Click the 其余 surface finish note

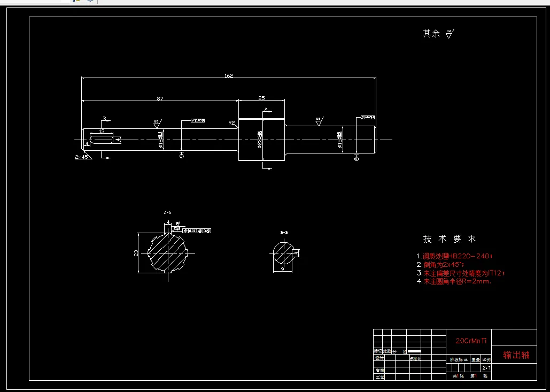pyautogui.click(x=438, y=34)
